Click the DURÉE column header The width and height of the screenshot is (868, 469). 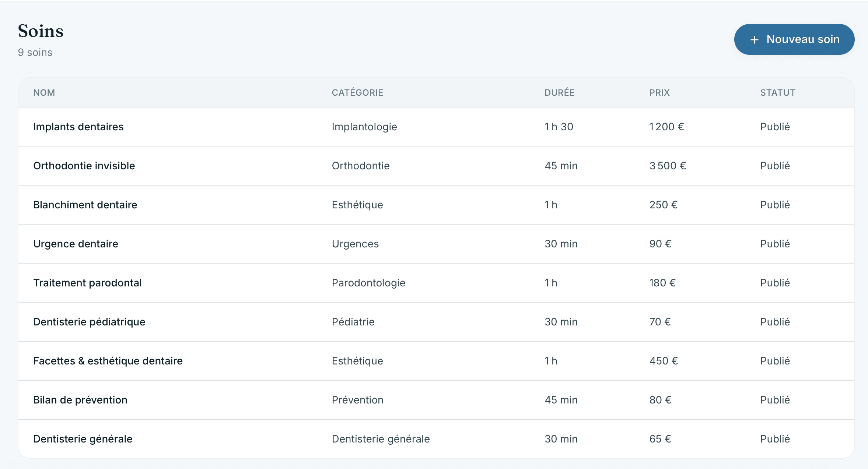click(559, 92)
